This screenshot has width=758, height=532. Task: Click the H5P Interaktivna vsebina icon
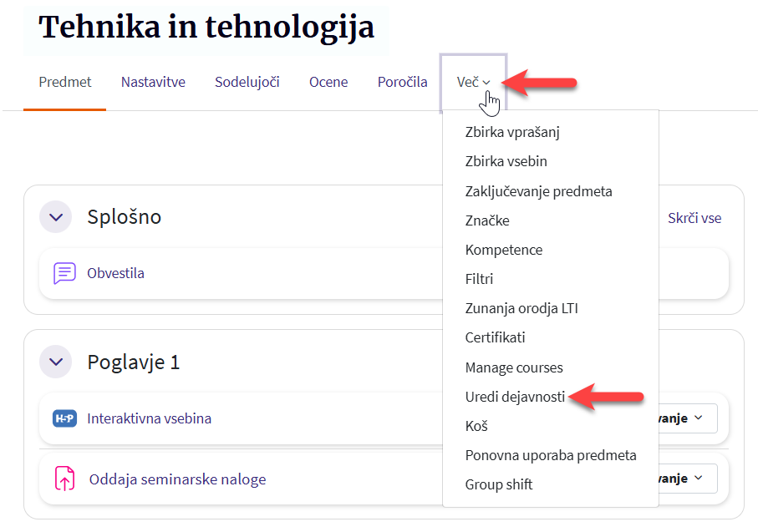coord(64,418)
